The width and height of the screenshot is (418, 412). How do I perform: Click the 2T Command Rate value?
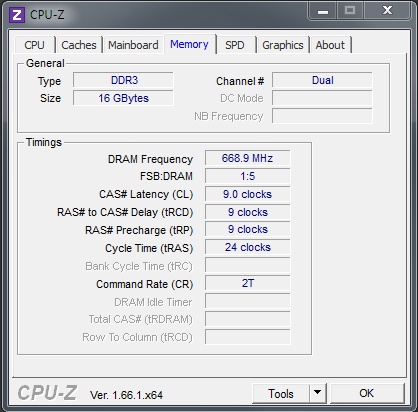(247, 284)
